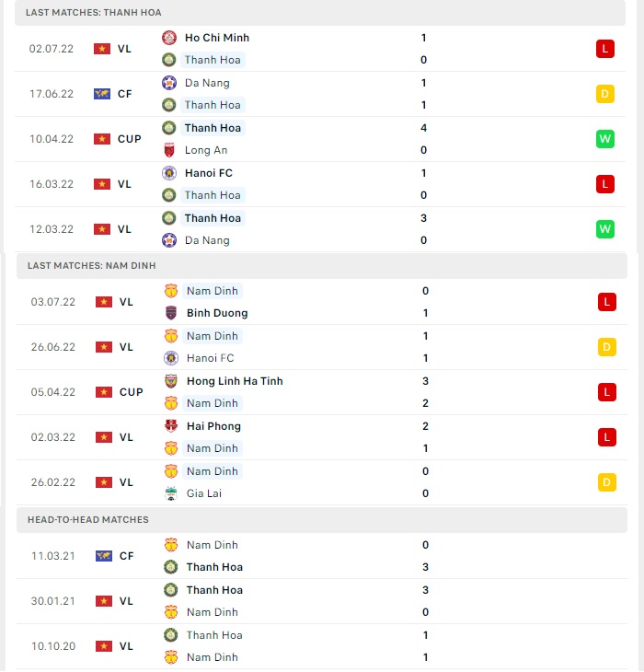Click the green W badge for the Long An match
Screen dimensions: 644x672
click(605, 139)
